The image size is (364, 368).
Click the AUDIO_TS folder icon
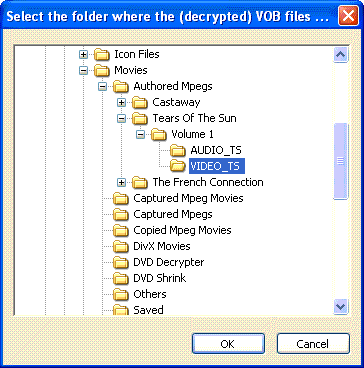(178, 150)
